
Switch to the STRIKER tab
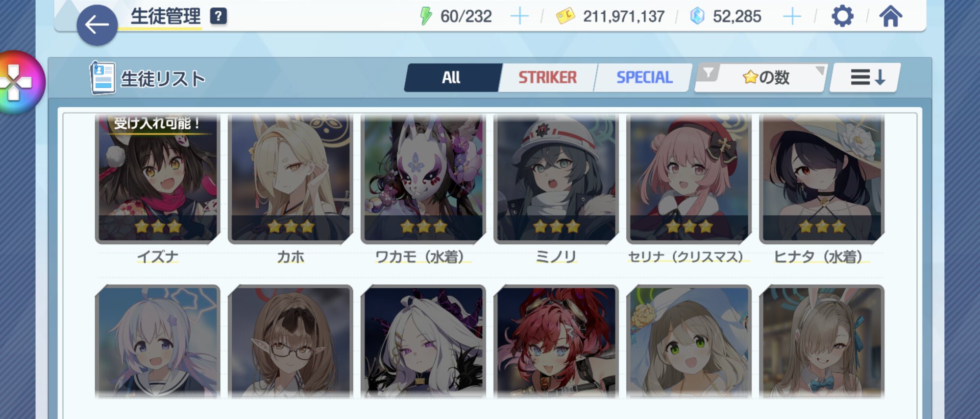pyautogui.click(x=547, y=77)
